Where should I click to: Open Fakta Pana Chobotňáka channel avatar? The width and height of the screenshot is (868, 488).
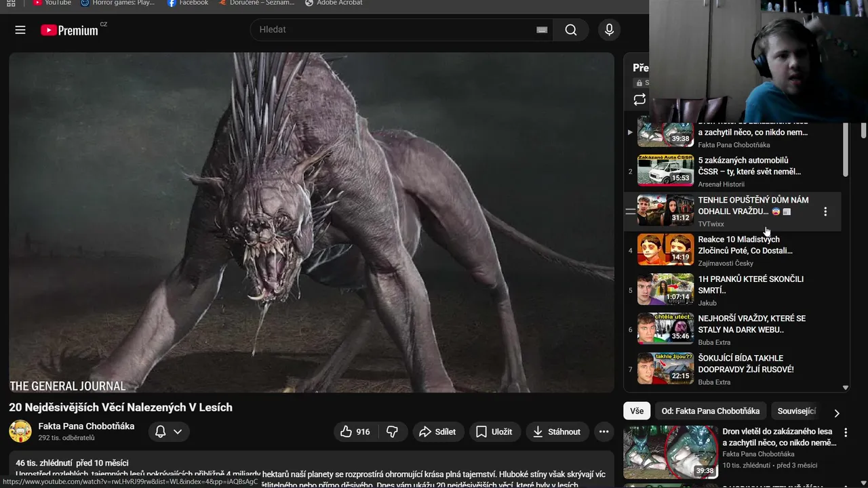(20, 432)
